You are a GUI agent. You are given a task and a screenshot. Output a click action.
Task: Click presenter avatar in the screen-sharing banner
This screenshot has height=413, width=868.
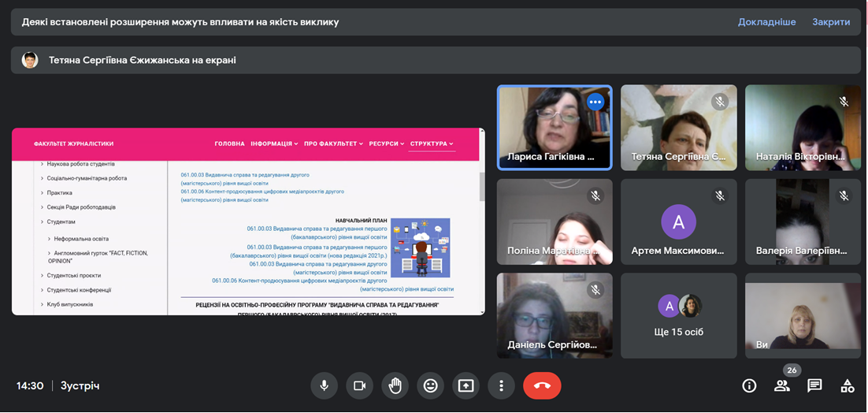(30, 60)
